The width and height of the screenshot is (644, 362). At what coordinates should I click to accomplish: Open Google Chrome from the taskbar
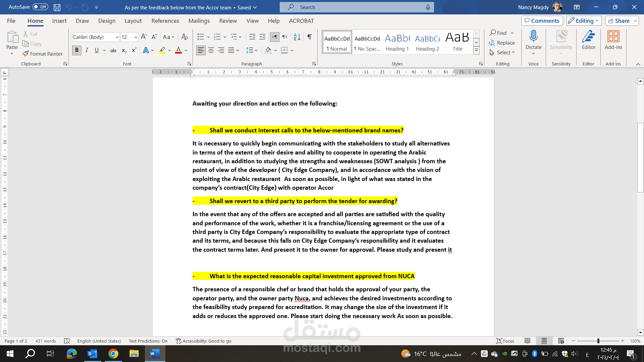tap(113, 354)
